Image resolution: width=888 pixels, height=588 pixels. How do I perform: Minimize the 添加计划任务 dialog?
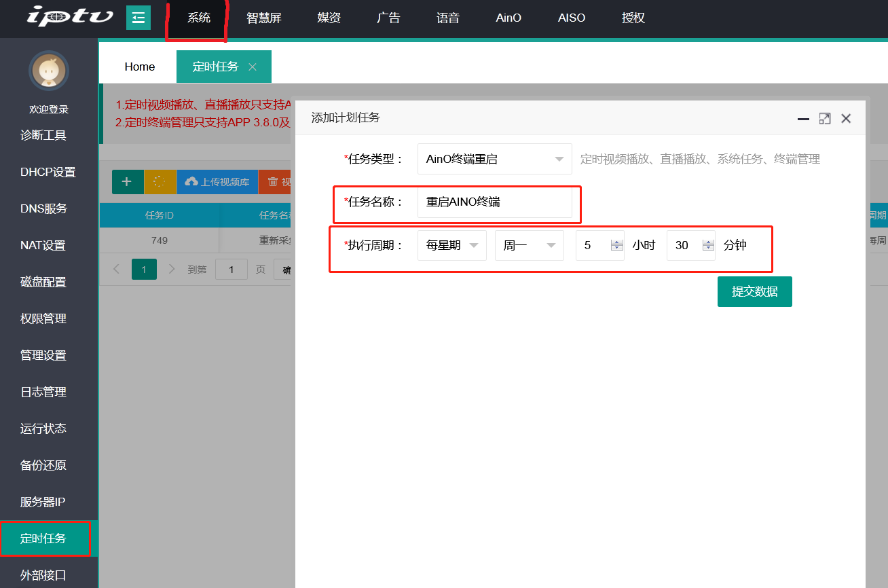click(803, 119)
